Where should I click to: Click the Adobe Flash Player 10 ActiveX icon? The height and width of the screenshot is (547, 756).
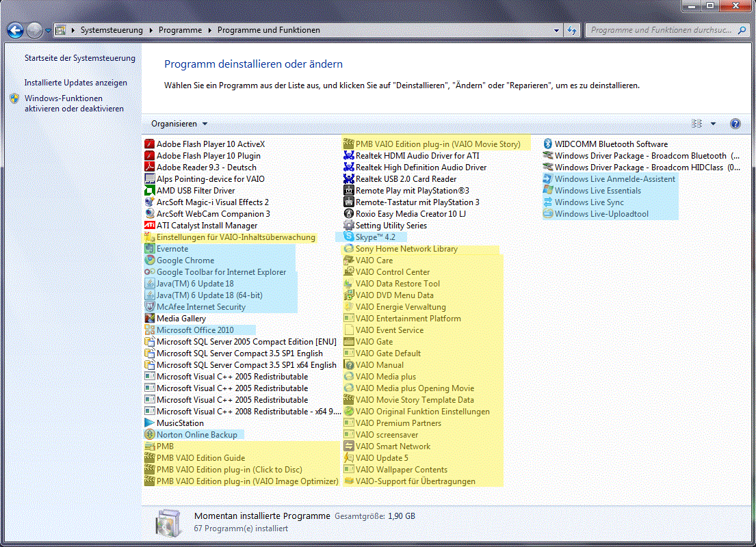click(149, 144)
